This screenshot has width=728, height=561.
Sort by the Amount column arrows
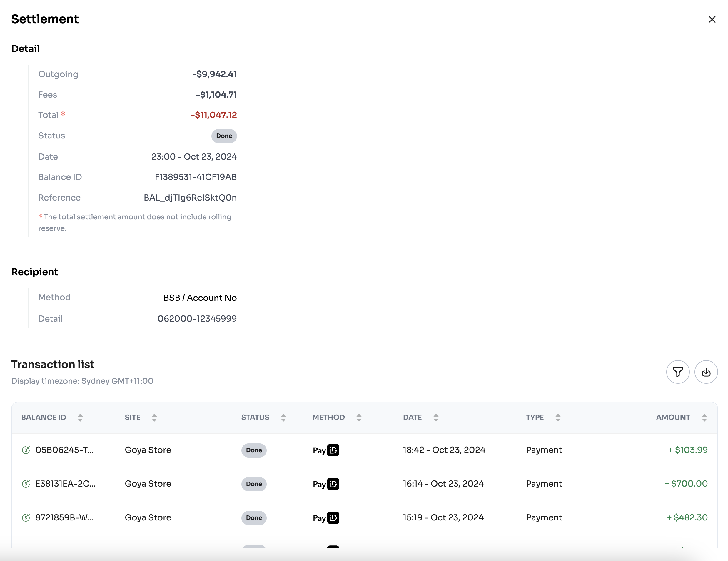704,418
